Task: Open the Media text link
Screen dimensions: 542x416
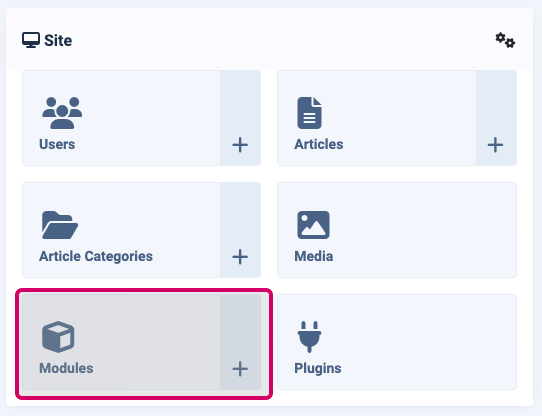Action: [x=314, y=256]
